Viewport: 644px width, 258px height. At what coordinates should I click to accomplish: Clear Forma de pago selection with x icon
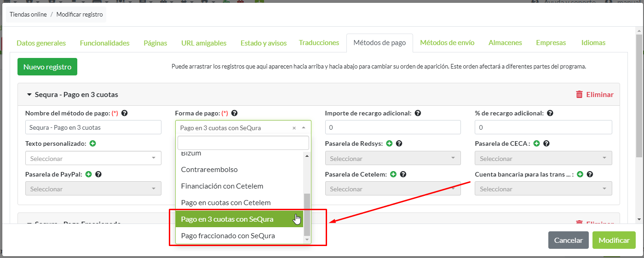pyautogui.click(x=294, y=128)
